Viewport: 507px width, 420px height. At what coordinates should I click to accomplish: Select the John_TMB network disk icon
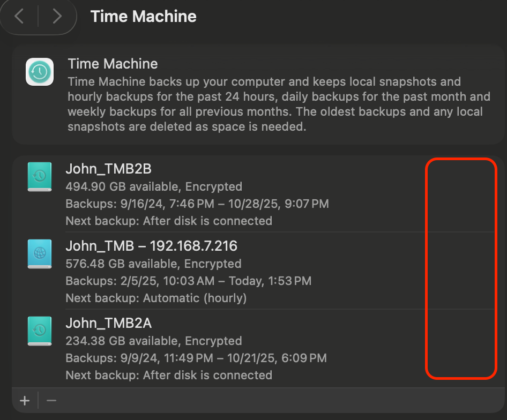[40, 254]
